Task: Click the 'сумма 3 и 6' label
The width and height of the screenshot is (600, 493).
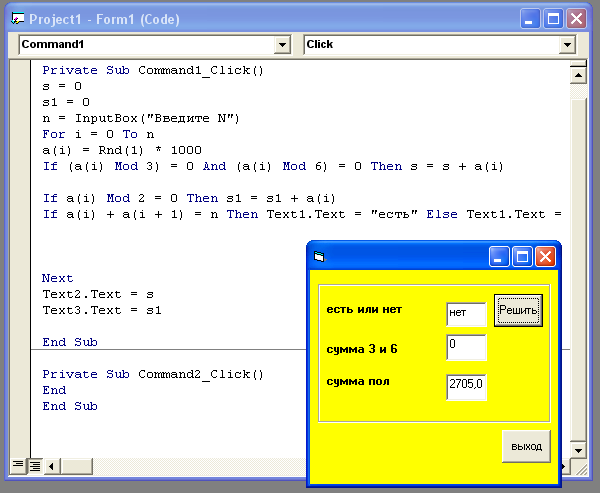Action: (362, 349)
